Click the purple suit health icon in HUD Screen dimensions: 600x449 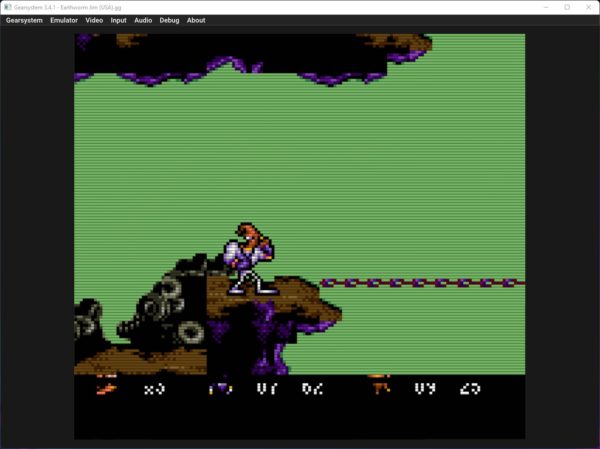221,389
